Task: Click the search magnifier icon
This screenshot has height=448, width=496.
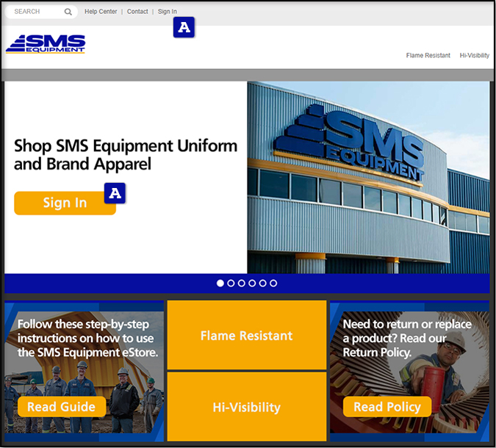Action: click(68, 12)
